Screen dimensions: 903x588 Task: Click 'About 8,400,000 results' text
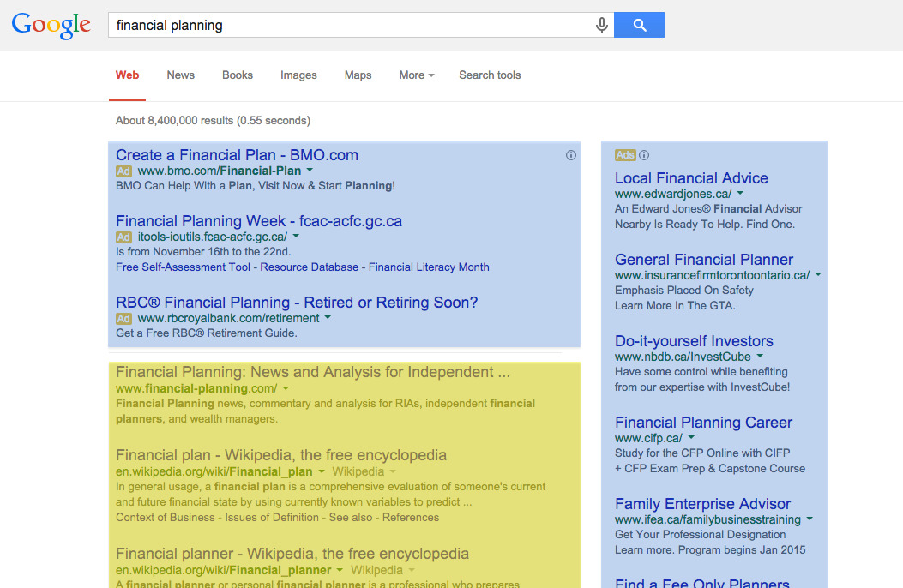coord(174,120)
